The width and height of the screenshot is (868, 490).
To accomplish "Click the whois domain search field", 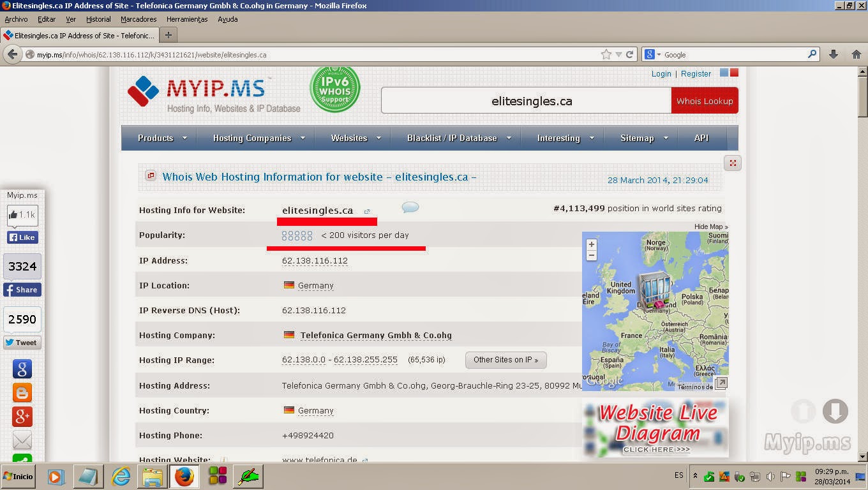I will click(526, 101).
